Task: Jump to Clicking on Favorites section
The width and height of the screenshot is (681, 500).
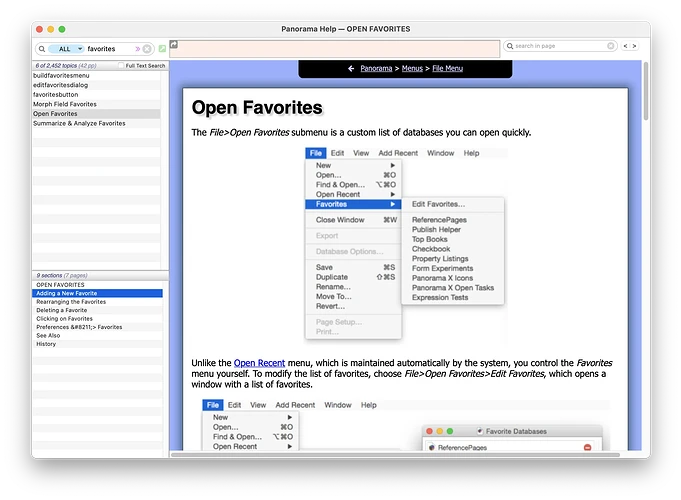Action: pyautogui.click(x=97, y=318)
